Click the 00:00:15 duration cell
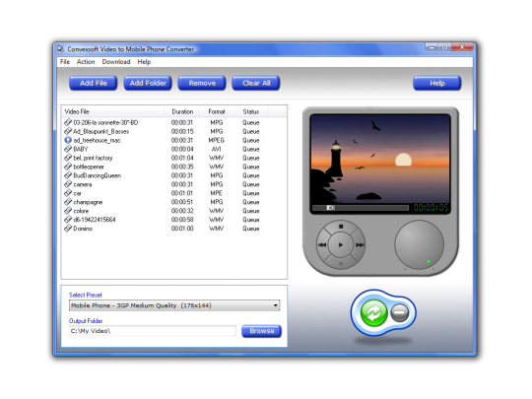This screenshot has width=532, height=399. point(182,131)
